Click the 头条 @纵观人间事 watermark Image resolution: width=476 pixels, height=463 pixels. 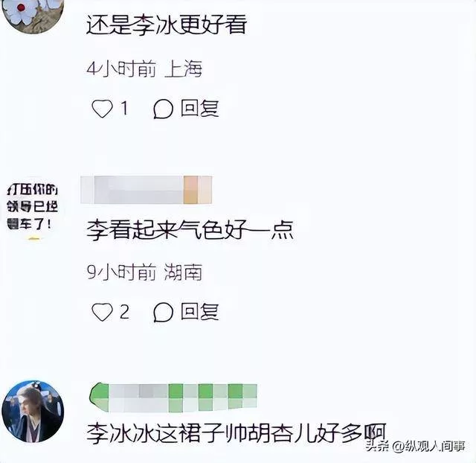pos(415,446)
